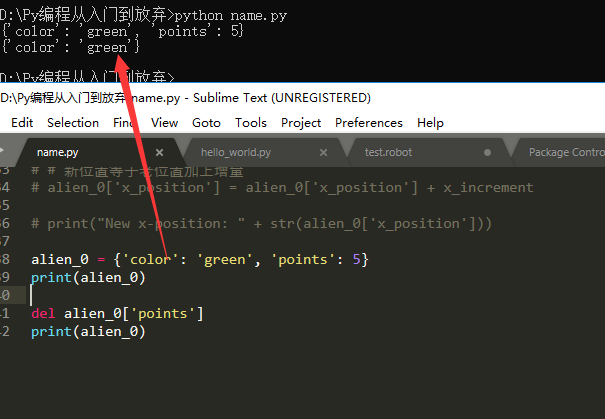This screenshot has height=419, width=605.
Task: Open the View menu
Action: tap(164, 123)
